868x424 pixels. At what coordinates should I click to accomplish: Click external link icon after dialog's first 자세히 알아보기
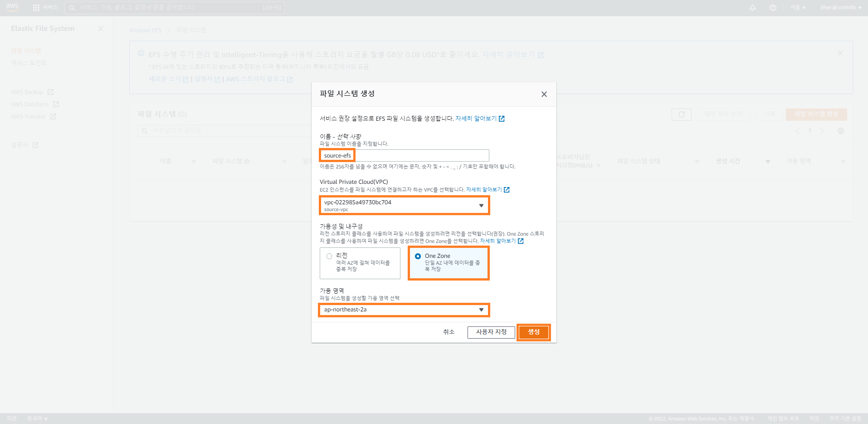tap(502, 119)
